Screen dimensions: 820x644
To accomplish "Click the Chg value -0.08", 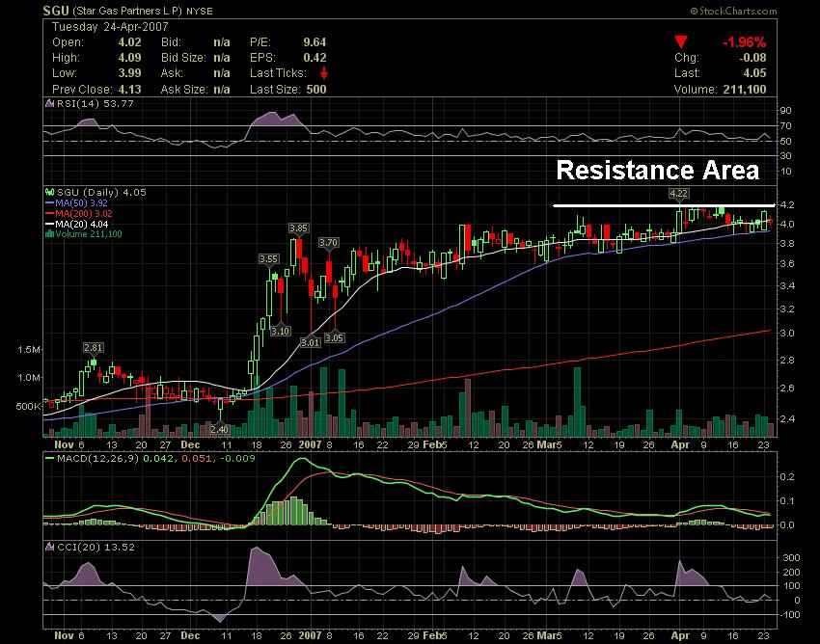I will (x=753, y=58).
